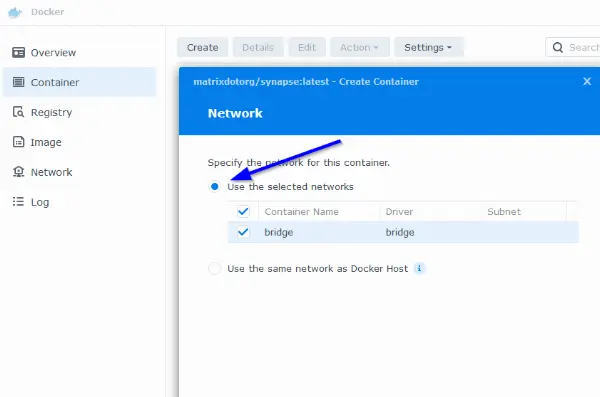View the Log list icon
The image size is (600, 397).
coord(18,202)
